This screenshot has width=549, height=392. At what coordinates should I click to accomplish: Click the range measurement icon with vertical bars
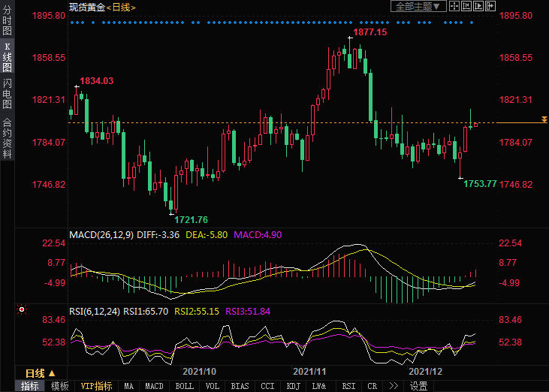(467, 6)
